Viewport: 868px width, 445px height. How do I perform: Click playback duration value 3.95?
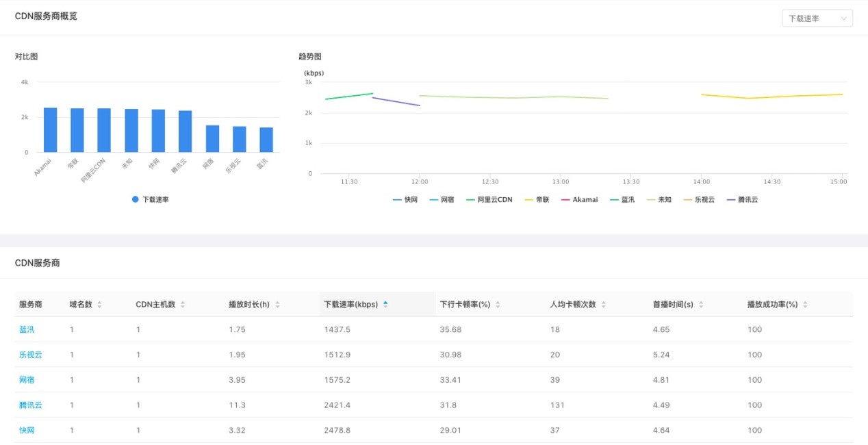click(x=237, y=380)
